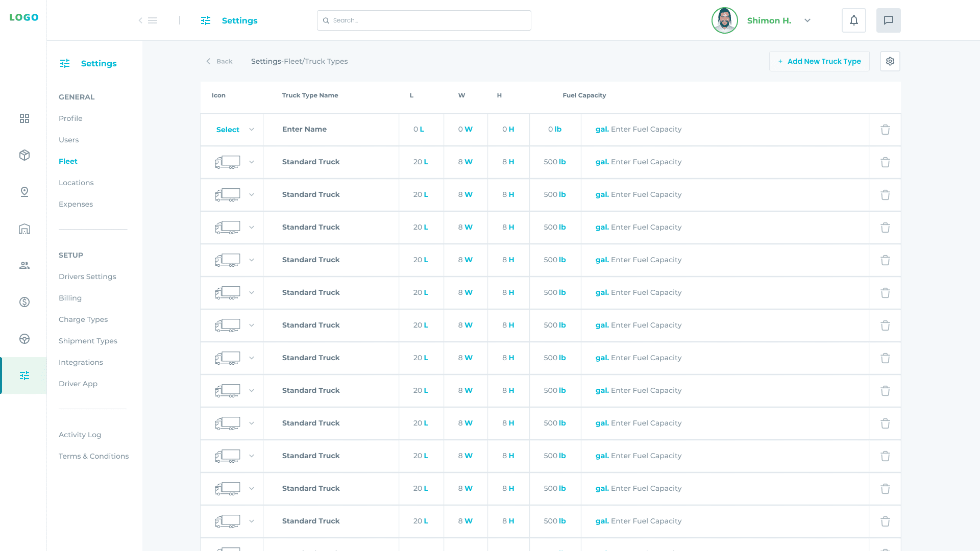980x551 pixels.
Task: Open truck icon dropdown of first Standard Truck row
Action: pos(251,162)
